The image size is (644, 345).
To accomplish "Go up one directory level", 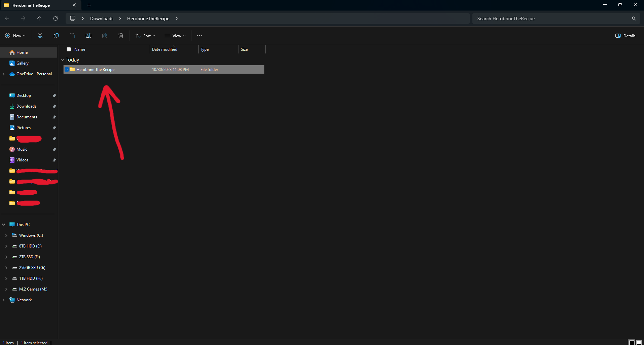I will tap(39, 18).
